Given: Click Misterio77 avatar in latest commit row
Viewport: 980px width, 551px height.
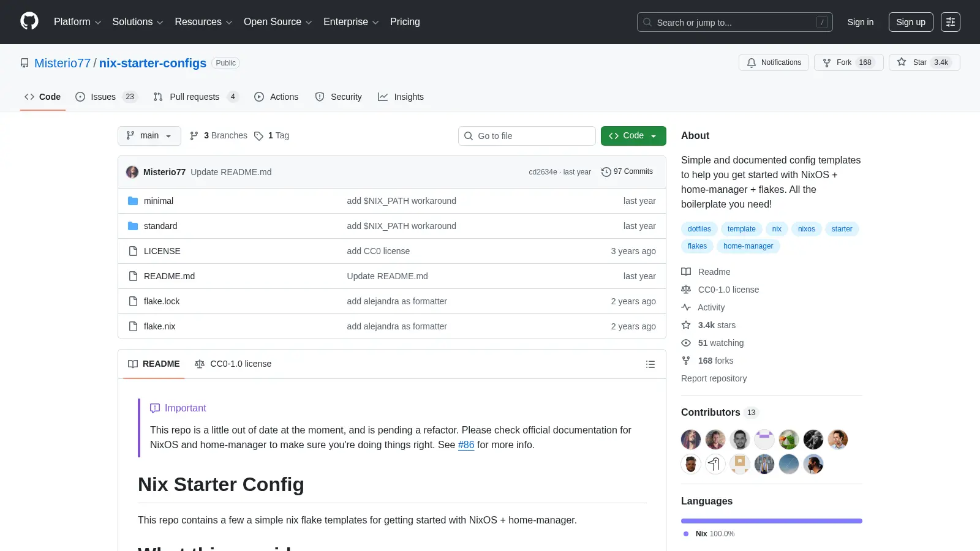Looking at the screenshot, I should [x=132, y=172].
